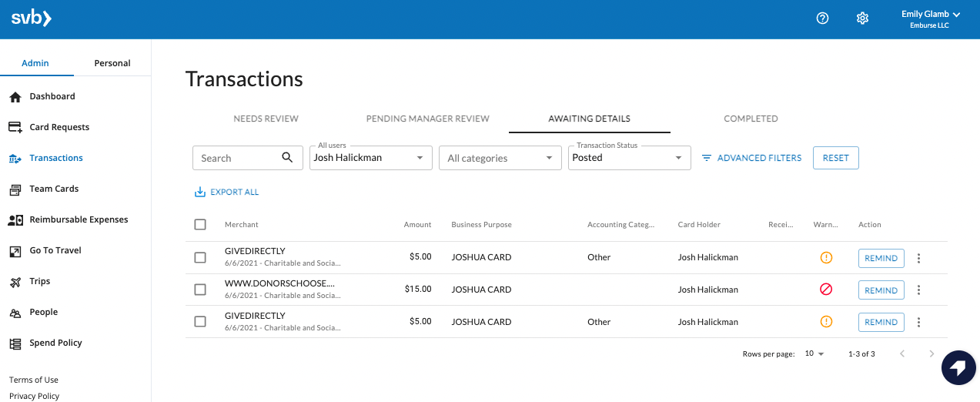Click the Team Cards icon
This screenshot has height=402, width=980.
15,189
